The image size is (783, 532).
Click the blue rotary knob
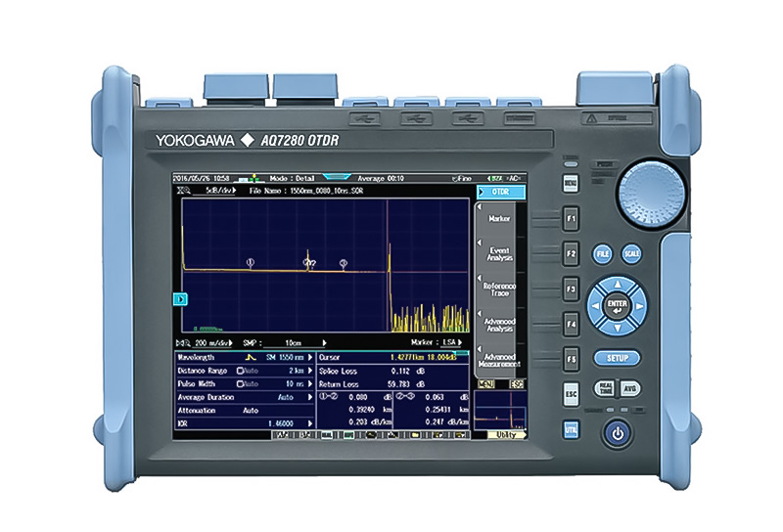[651, 196]
